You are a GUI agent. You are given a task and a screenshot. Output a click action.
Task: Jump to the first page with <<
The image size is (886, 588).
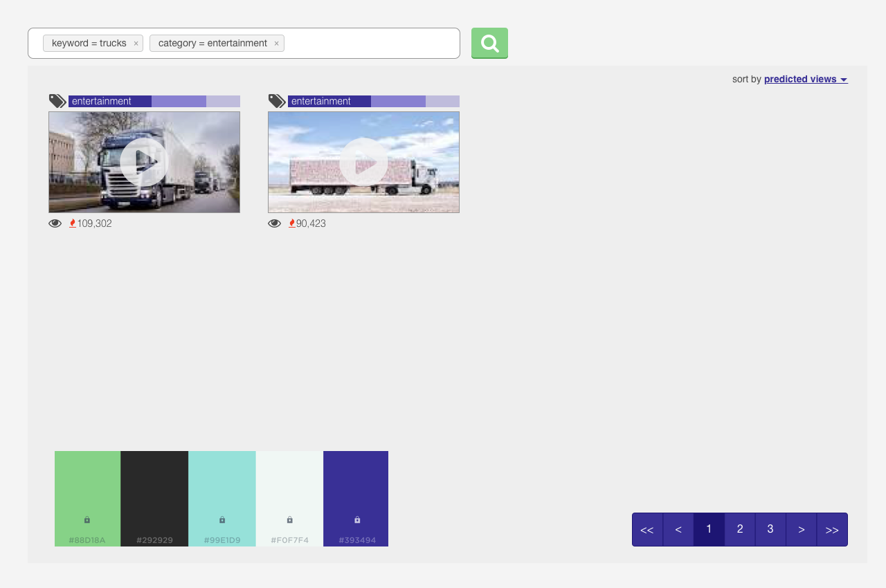point(647,529)
